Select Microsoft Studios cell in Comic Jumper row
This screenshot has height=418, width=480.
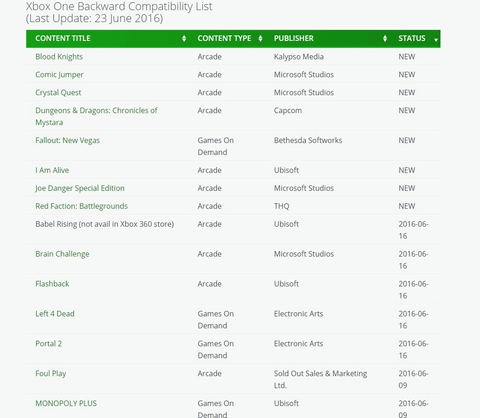304,75
